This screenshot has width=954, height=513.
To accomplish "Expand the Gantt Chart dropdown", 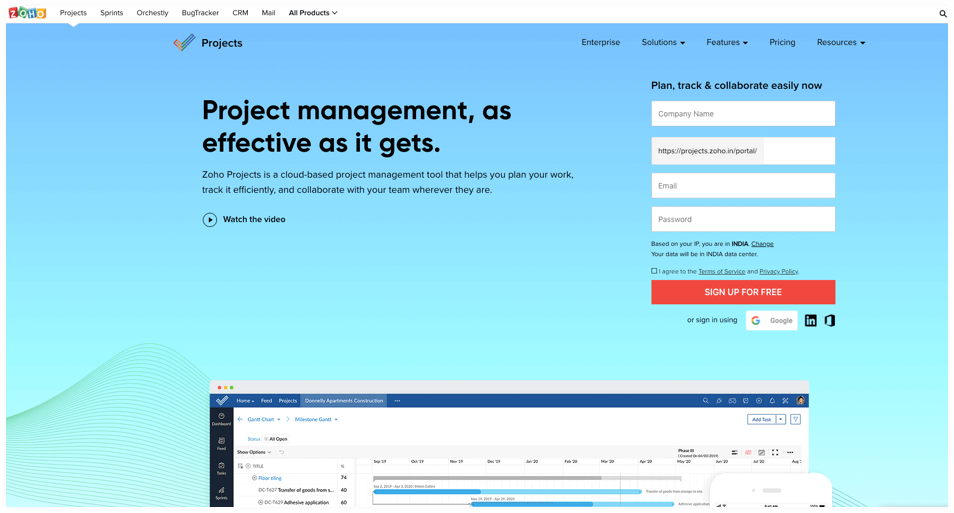I will (264, 419).
